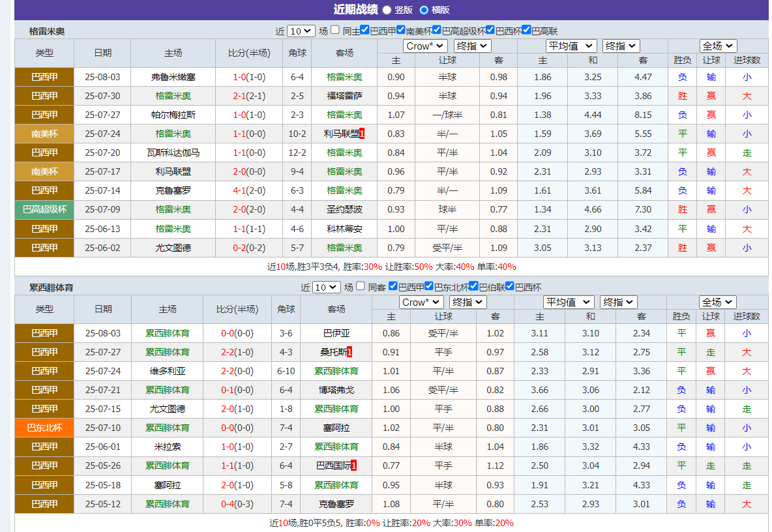Uncheck the 南美杯 competition filter

pyautogui.click(x=400, y=29)
